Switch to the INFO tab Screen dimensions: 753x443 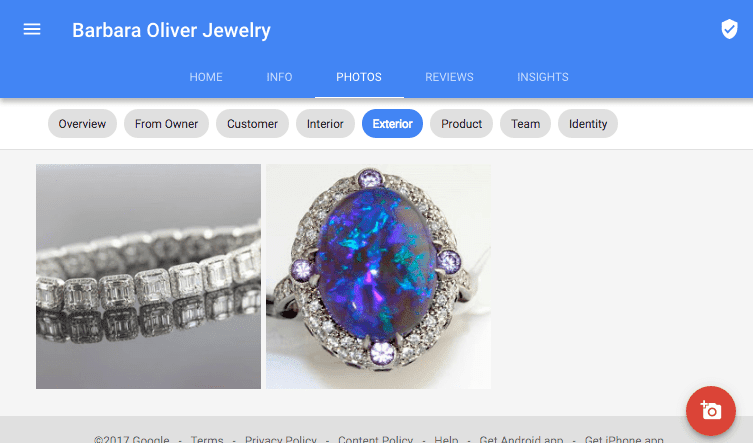pyautogui.click(x=279, y=77)
